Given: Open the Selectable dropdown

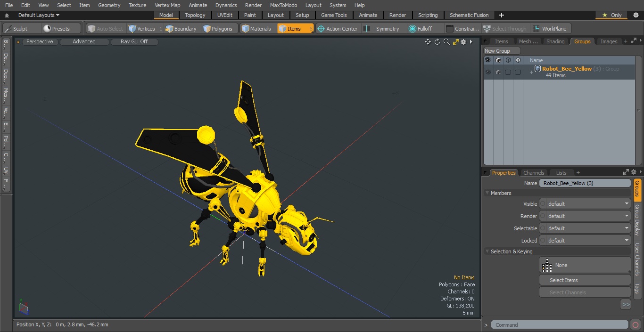Looking at the screenshot, I should tap(588, 228).
